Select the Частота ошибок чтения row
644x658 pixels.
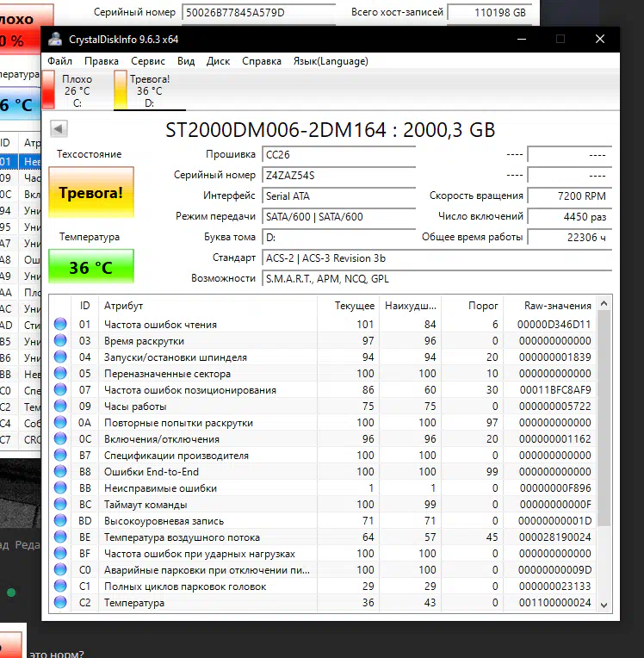point(323,324)
